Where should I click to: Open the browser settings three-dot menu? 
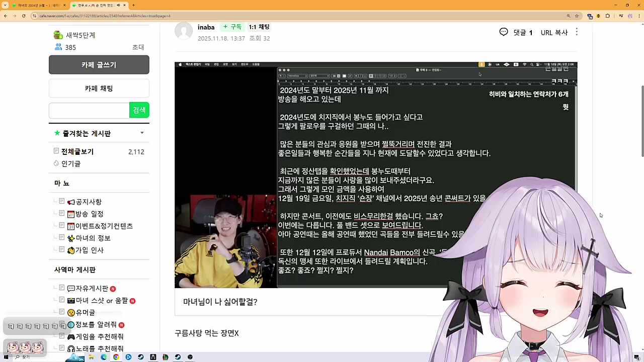tap(638, 16)
